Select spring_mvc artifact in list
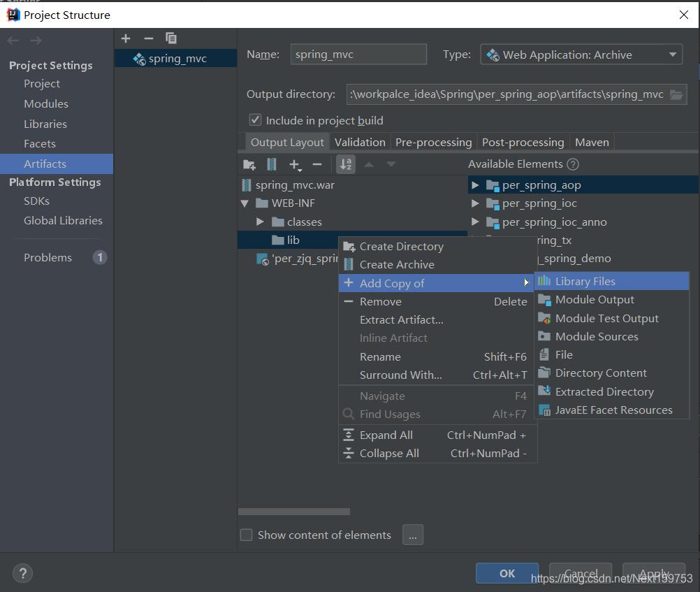This screenshot has width=700, height=592. point(175,59)
